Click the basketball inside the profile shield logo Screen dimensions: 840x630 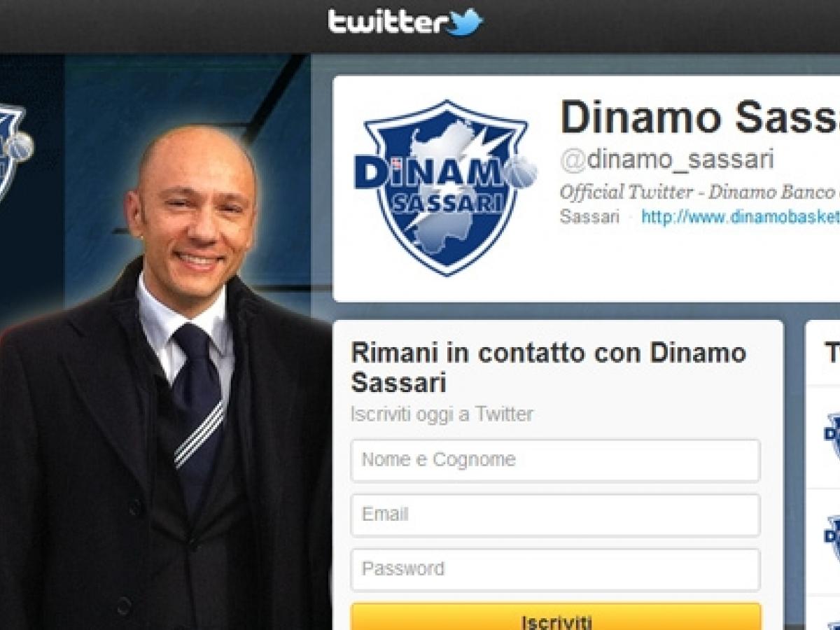pos(523,171)
